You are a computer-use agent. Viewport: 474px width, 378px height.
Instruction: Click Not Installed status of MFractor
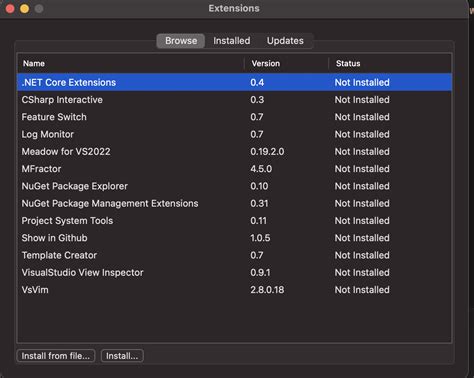point(362,169)
